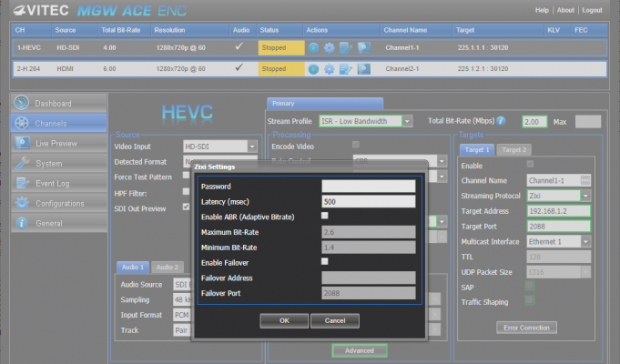Screen dimensions: 620x364
Task: Click the VITEC logo
Action: [x=41, y=10]
